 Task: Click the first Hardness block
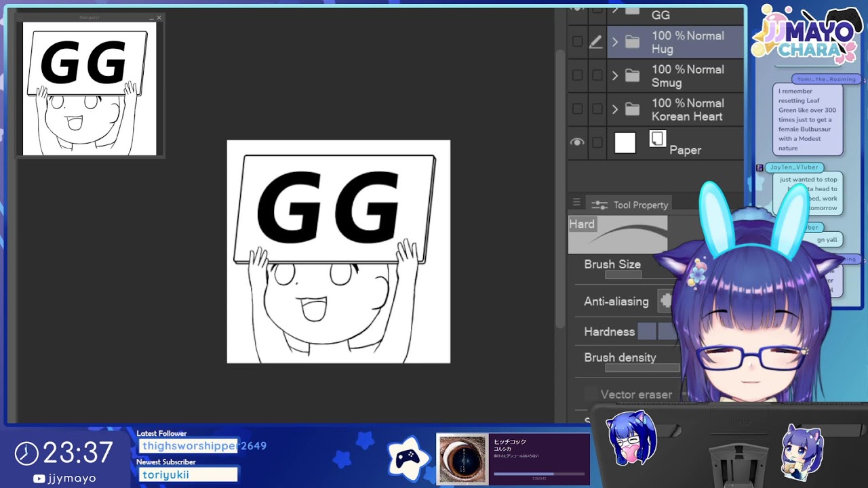coord(647,331)
